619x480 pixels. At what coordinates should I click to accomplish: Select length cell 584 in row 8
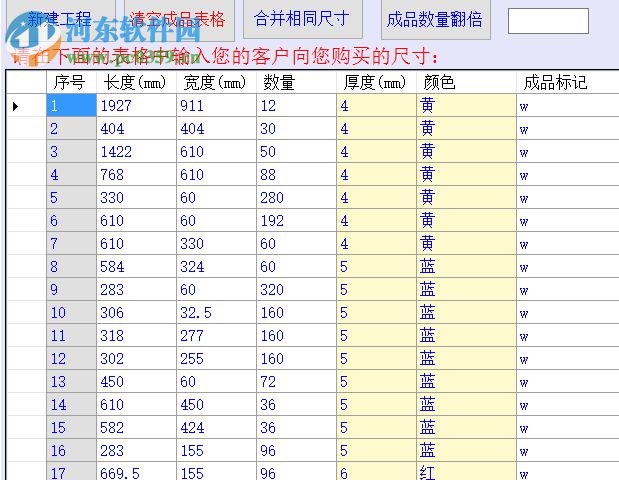pos(136,266)
